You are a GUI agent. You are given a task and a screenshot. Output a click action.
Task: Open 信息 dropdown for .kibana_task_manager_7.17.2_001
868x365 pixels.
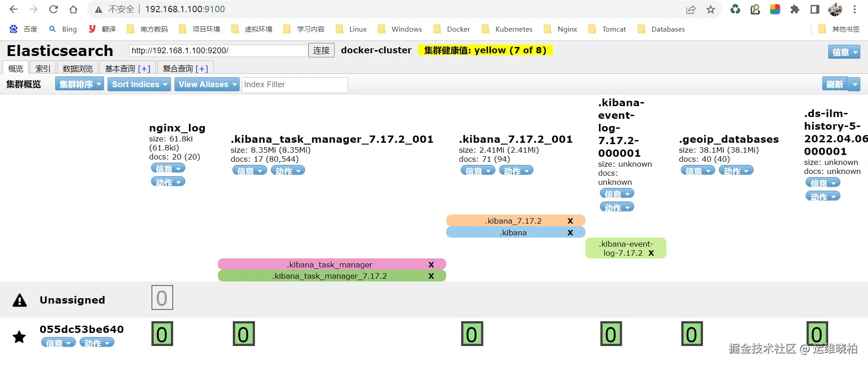(x=250, y=171)
